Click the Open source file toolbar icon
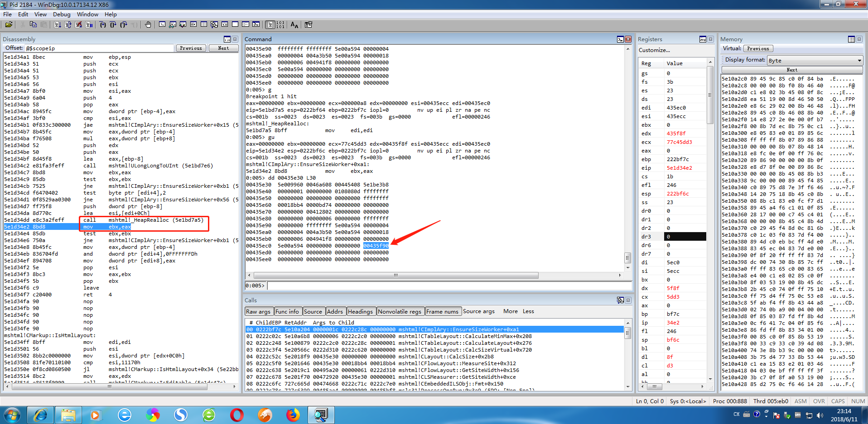Screen dimensions: 868x424 coord(9,24)
